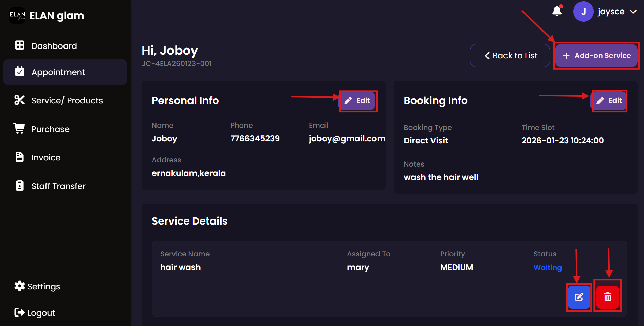Click the user avatar J circle
This screenshot has width=644, height=326.
[x=583, y=12]
